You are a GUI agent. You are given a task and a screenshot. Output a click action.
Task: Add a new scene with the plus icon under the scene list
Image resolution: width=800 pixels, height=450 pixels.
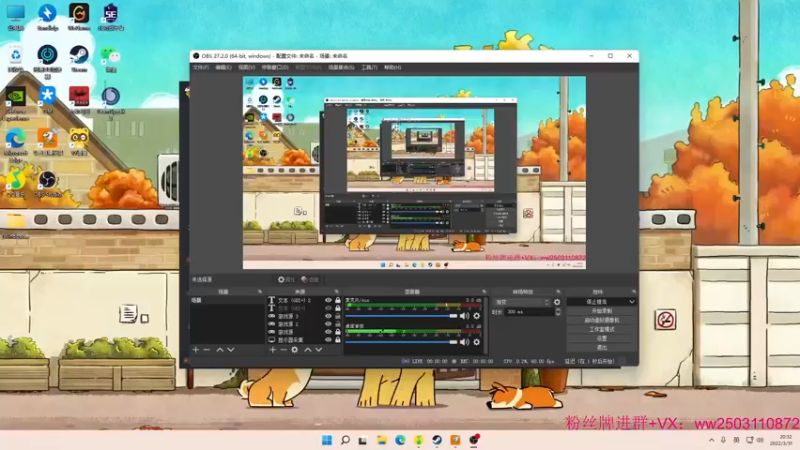196,350
